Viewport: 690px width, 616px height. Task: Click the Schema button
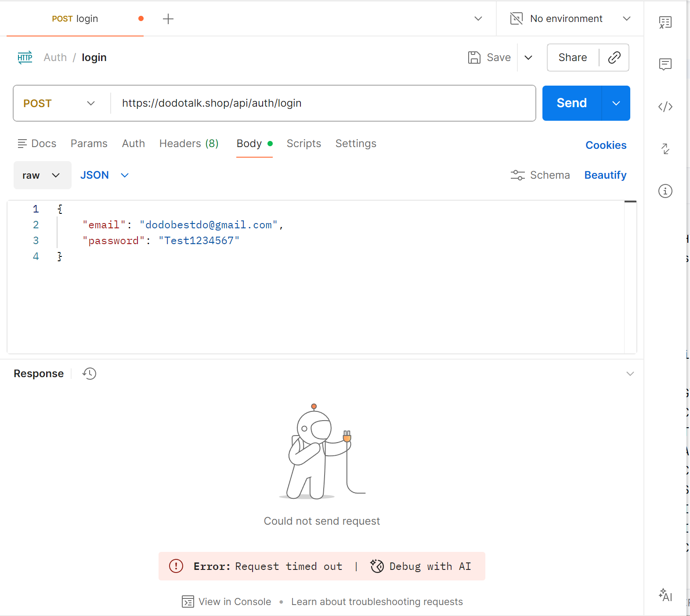540,175
